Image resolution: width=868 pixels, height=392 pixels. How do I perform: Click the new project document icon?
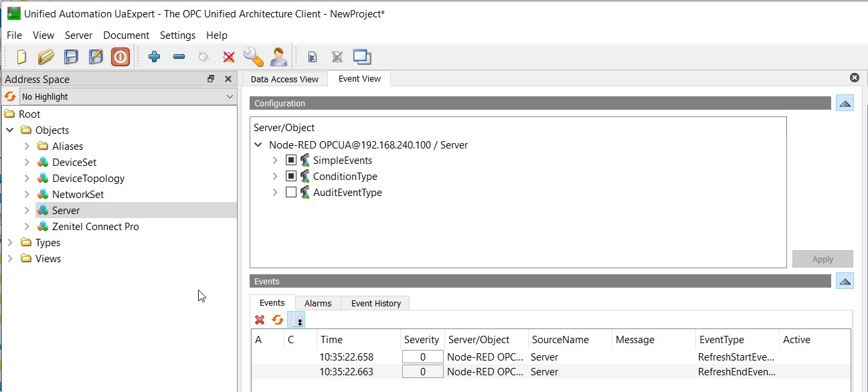coord(21,57)
